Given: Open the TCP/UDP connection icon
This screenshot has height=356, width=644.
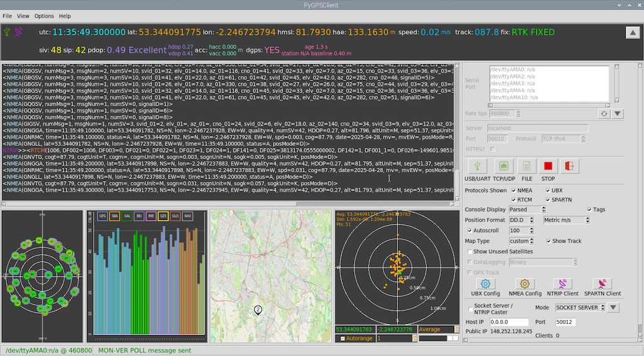Looking at the screenshot, I should click(x=504, y=166).
